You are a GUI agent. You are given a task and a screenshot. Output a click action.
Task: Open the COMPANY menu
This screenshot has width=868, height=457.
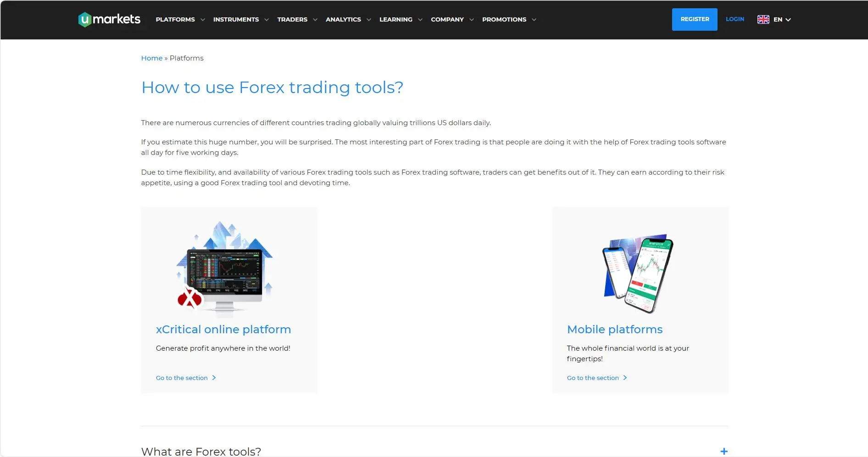[447, 19]
